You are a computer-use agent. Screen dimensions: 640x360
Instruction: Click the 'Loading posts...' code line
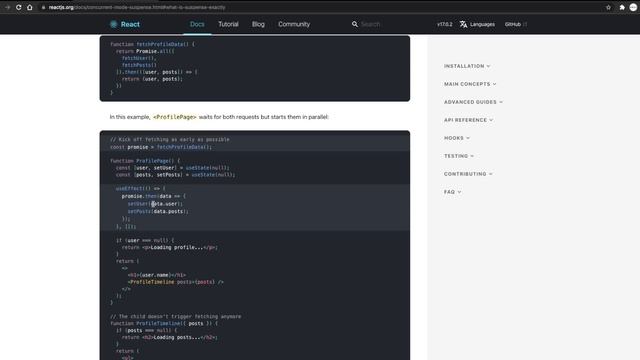(170, 337)
